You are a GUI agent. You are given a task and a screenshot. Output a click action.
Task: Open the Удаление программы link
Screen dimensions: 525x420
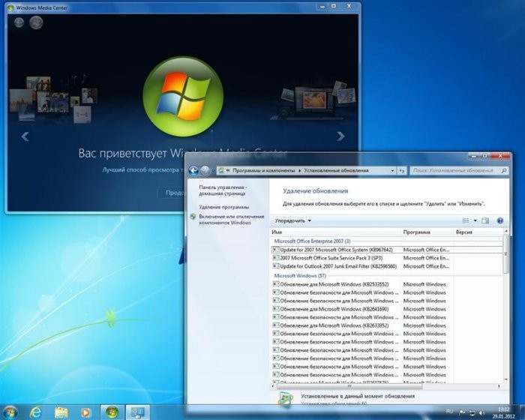(x=224, y=207)
